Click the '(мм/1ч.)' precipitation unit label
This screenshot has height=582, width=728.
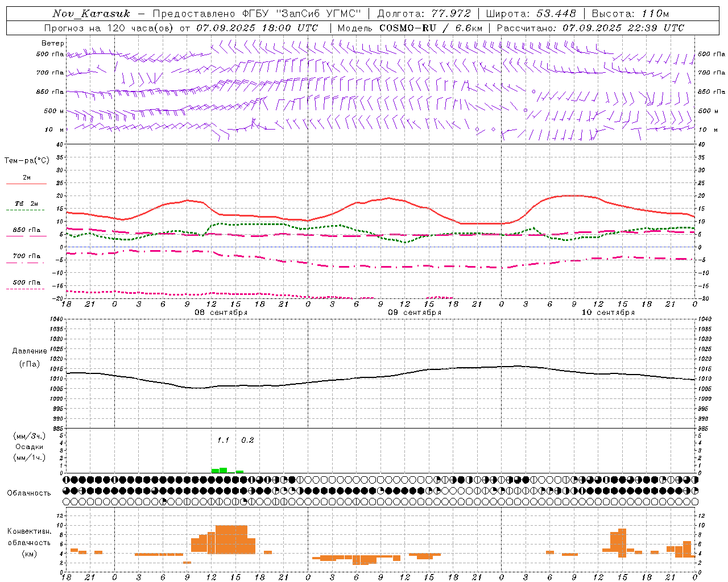click(30, 458)
